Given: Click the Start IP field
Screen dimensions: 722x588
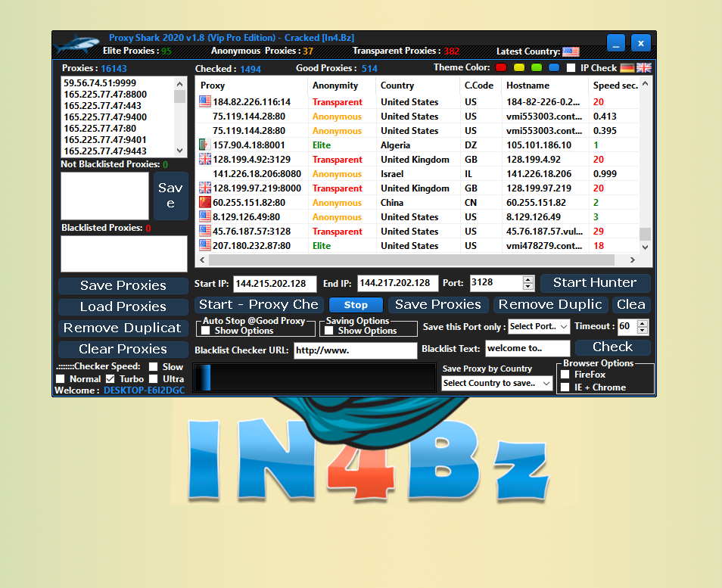Looking at the screenshot, I should pyautogui.click(x=275, y=284).
